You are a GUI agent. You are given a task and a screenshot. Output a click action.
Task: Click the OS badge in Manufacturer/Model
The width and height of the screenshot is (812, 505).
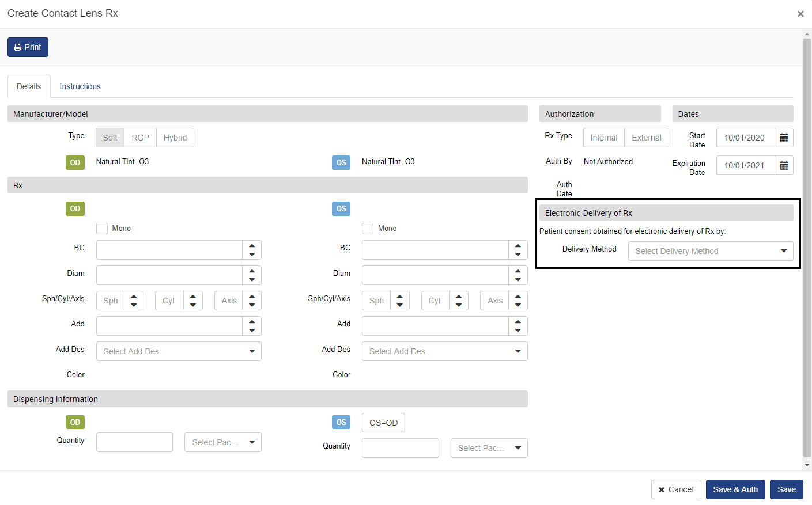(x=341, y=162)
